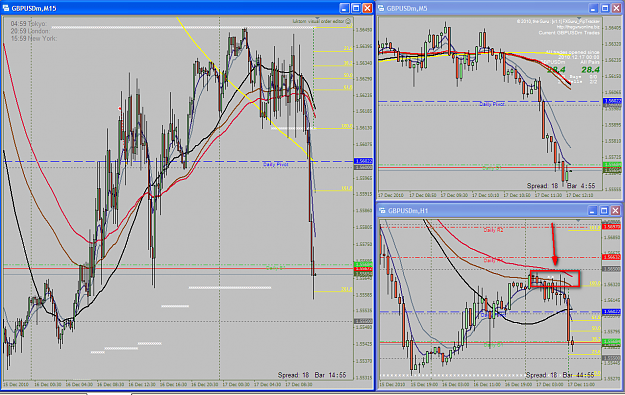Click the Spread 18 Bar 44:55 text in H1
The width and height of the screenshot is (625, 395).
[560, 375]
